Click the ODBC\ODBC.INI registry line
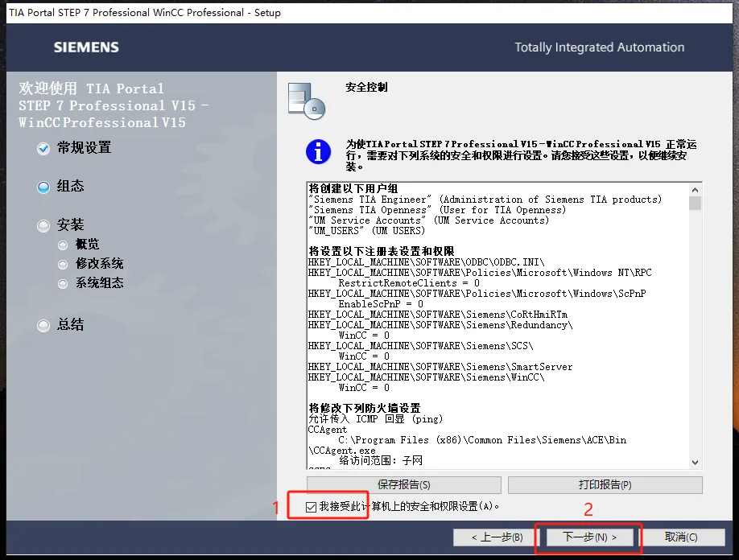739x560 pixels. pyautogui.click(x=426, y=261)
